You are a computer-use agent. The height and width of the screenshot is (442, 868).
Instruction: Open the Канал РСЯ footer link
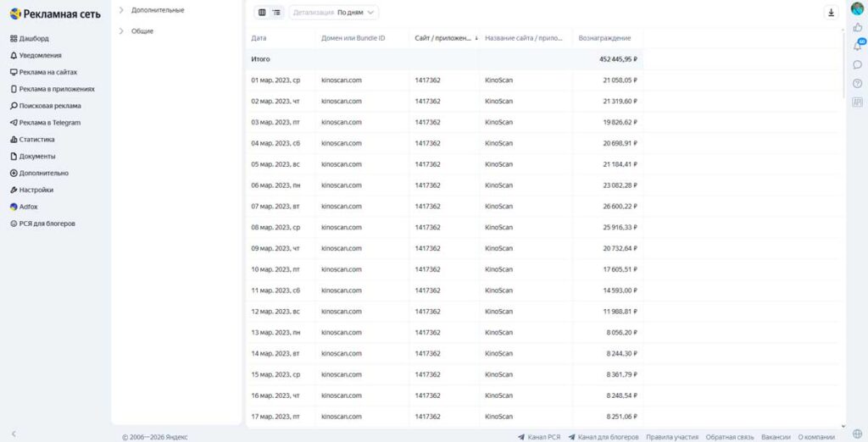(539, 437)
